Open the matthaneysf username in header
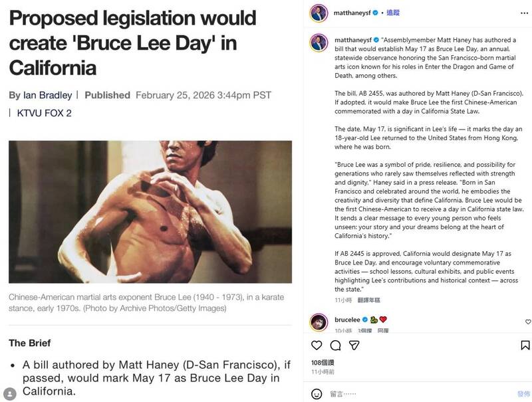This screenshot has height=402, width=532. coord(352,13)
